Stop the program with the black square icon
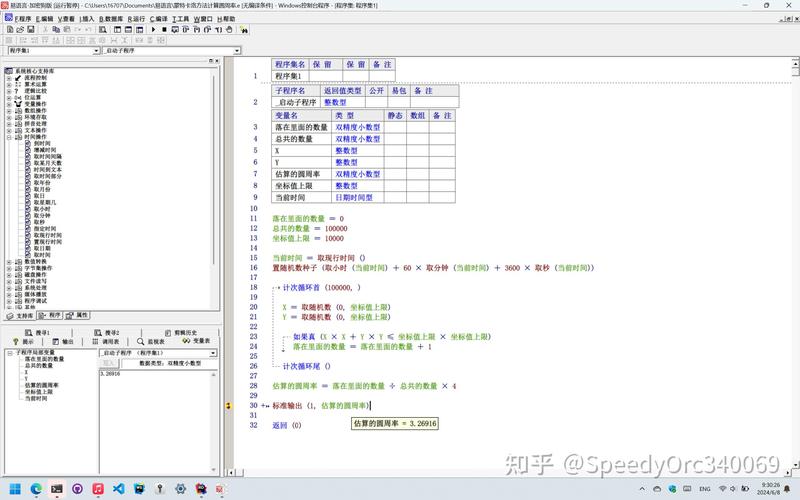This screenshot has width=800, height=500. (x=164, y=30)
